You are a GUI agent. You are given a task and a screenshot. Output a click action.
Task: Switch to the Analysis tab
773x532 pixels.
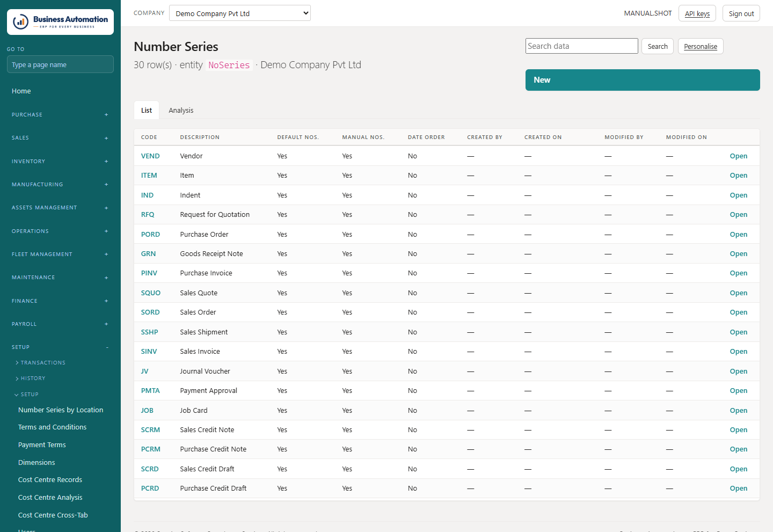coord(181,111)
